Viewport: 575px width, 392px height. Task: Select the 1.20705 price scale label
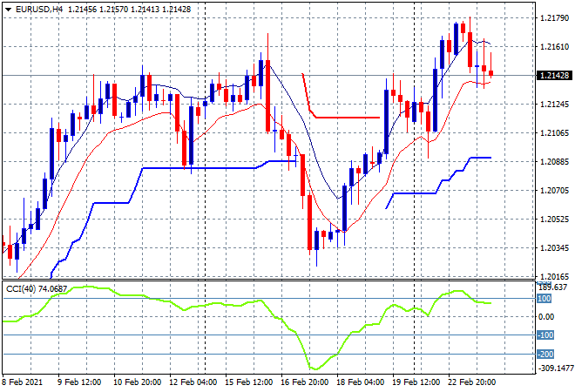tap(554, 190)
